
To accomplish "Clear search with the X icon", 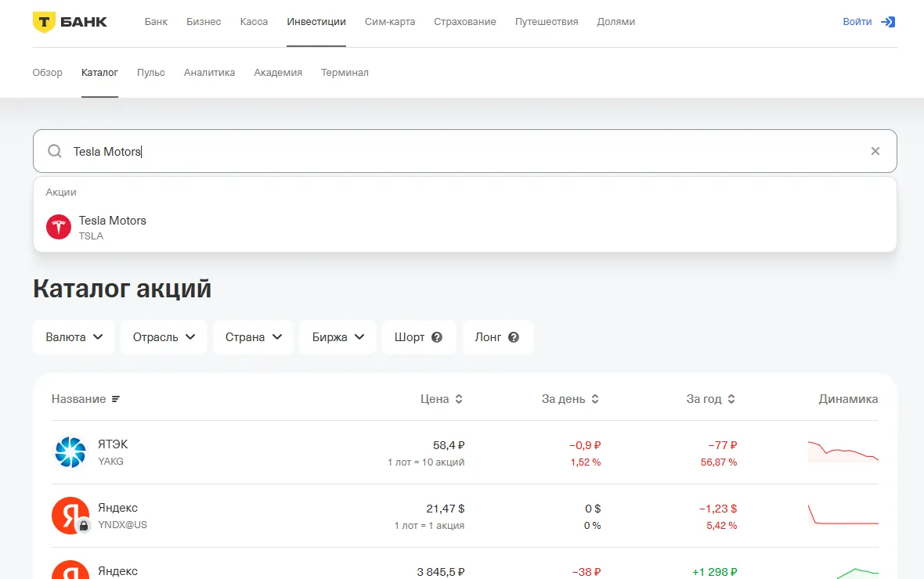I will (875, 151).
